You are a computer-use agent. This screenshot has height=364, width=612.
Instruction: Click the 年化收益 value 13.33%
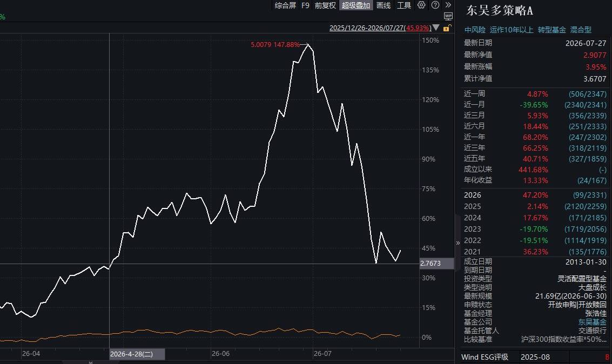tap(535, 180)
